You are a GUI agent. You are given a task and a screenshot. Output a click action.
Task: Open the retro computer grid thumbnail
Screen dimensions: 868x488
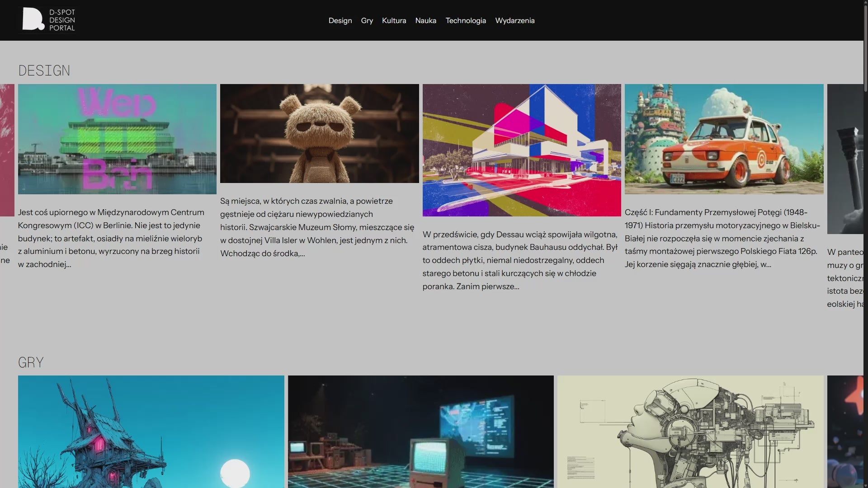tap(420, 432)
